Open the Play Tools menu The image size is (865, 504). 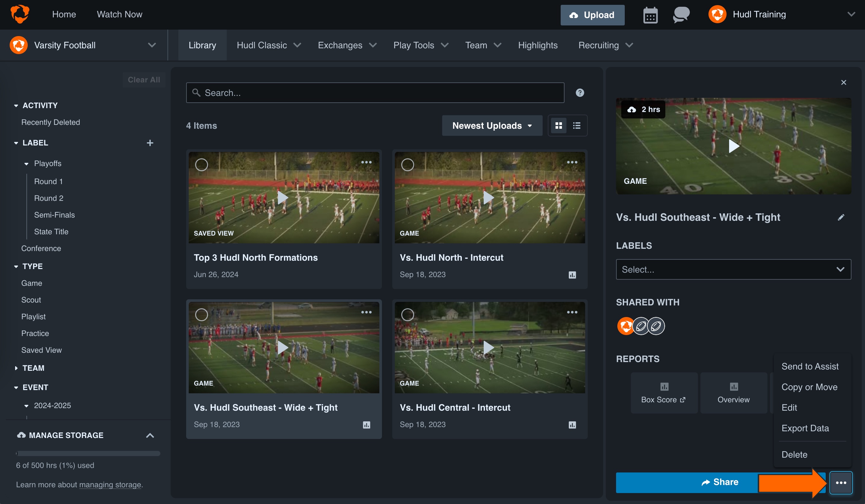(421, 45)
